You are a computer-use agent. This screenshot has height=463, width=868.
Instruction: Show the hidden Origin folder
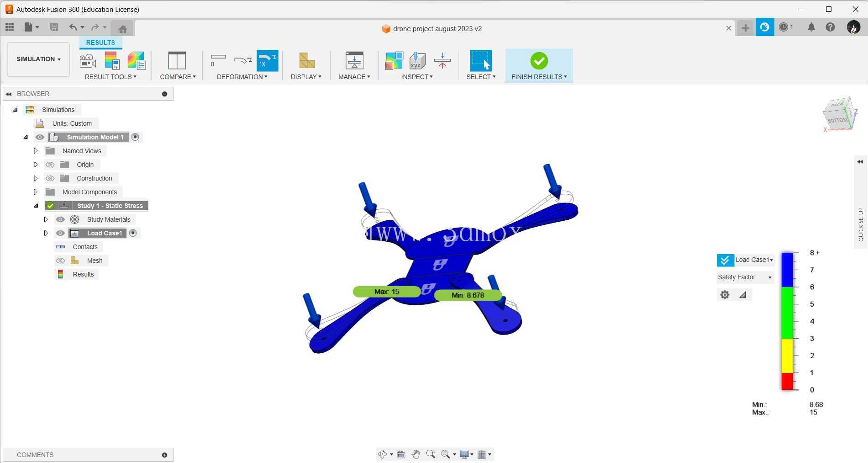tap(50, 165)
